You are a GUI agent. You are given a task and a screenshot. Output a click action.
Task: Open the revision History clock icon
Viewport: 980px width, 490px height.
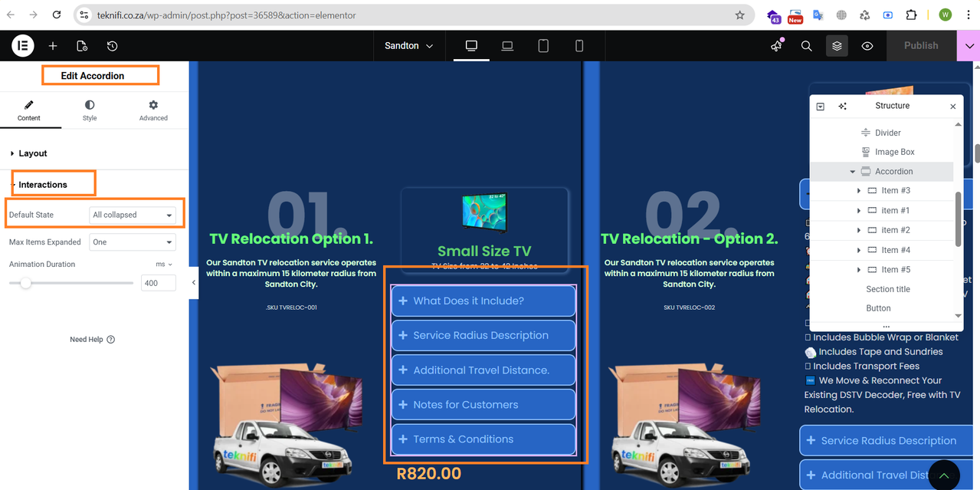[112, 46]
